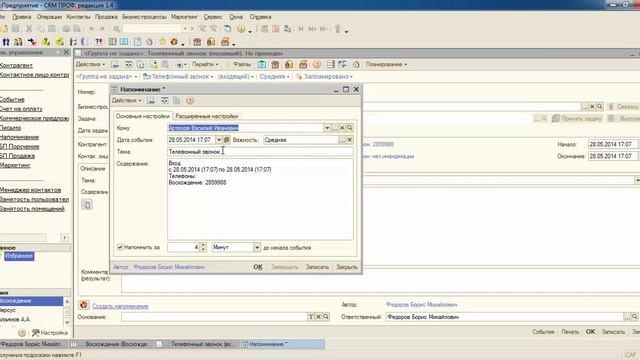Viewport: 640px width, 360px height.
Task: Open the Действия menu in Напоминание dialog
Action: click(127, 100)
